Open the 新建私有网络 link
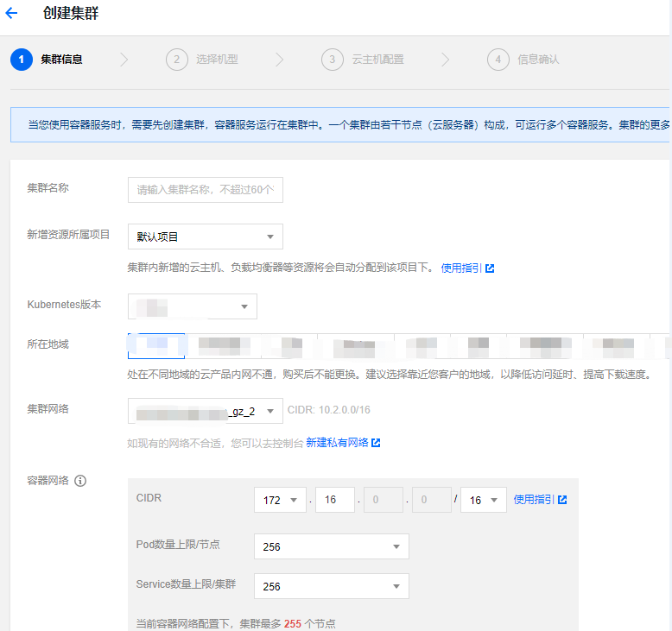The height and width of the screenshot is (631, 672). click(337, 443)
